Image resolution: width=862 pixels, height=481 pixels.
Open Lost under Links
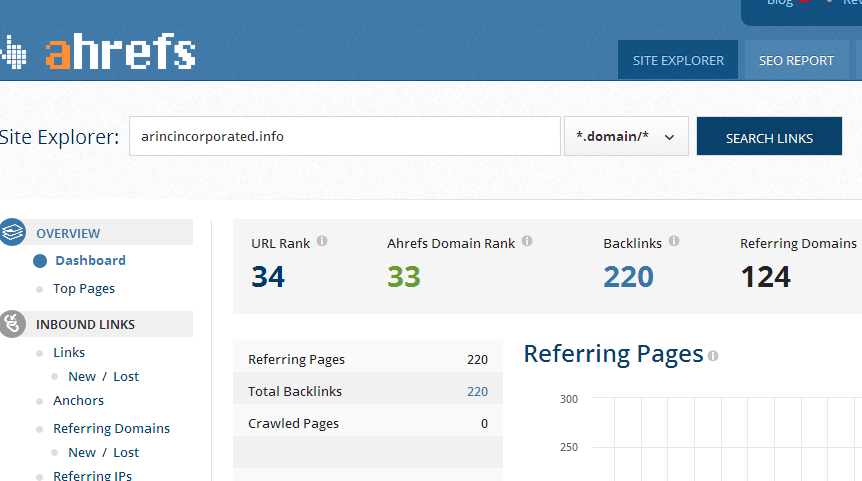(x=126, y=377)
